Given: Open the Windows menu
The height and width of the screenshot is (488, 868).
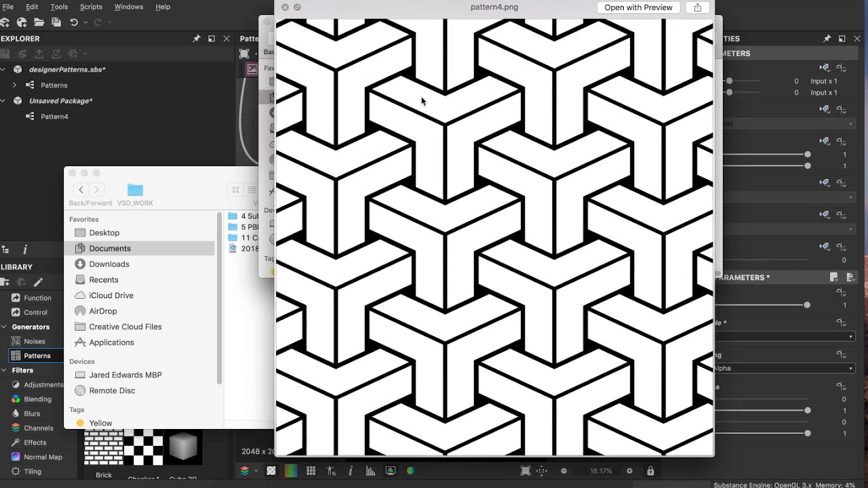Looking at the screenshot, I should tap(128, 7).
